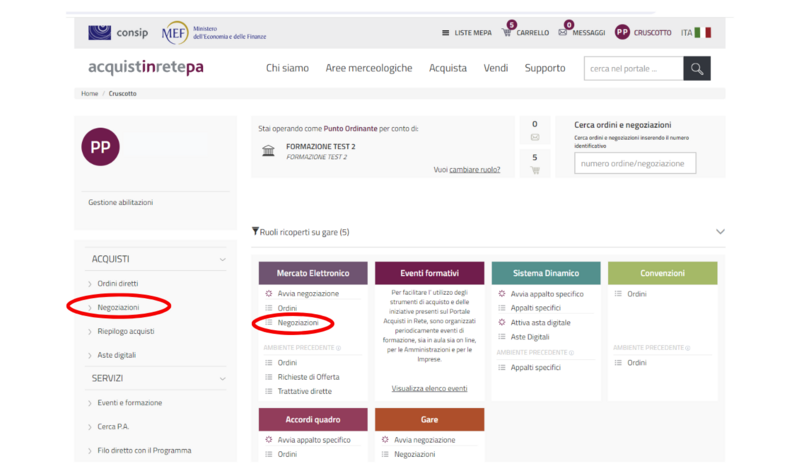Viewport: 800px width, 474px height.
Task: Select the Mercato Elettronico tile header
Action: (313, 273)
